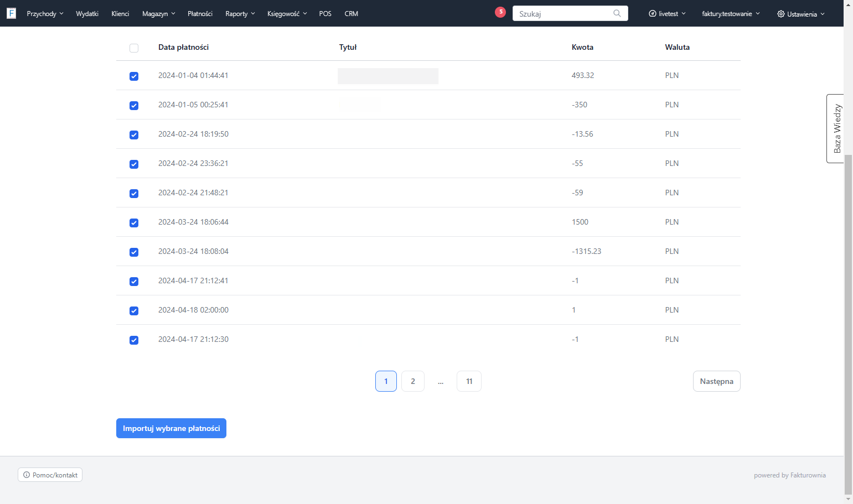
Task: Click the pagination ellipsis between 2 and 11
Action: [x=441, y=382]
